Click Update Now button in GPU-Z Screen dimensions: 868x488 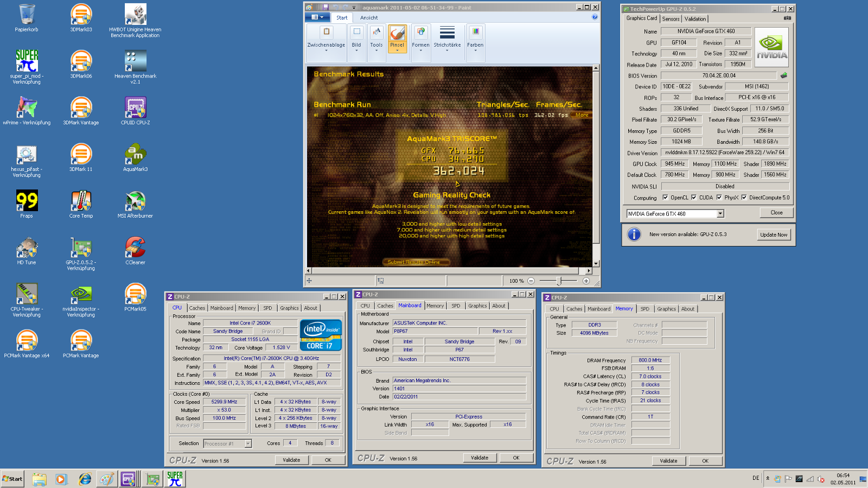(x=774, y=235)
